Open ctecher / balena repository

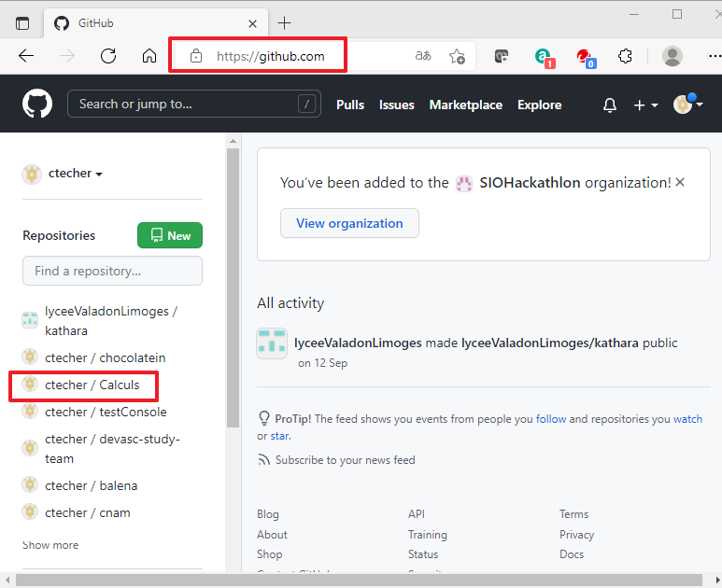point(92,485)
